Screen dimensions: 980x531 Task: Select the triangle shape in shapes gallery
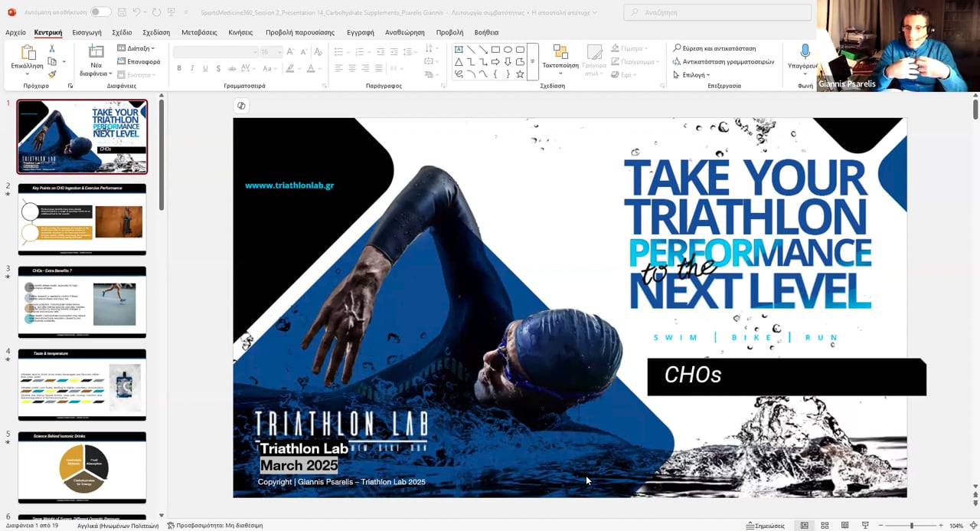[459, 62]
